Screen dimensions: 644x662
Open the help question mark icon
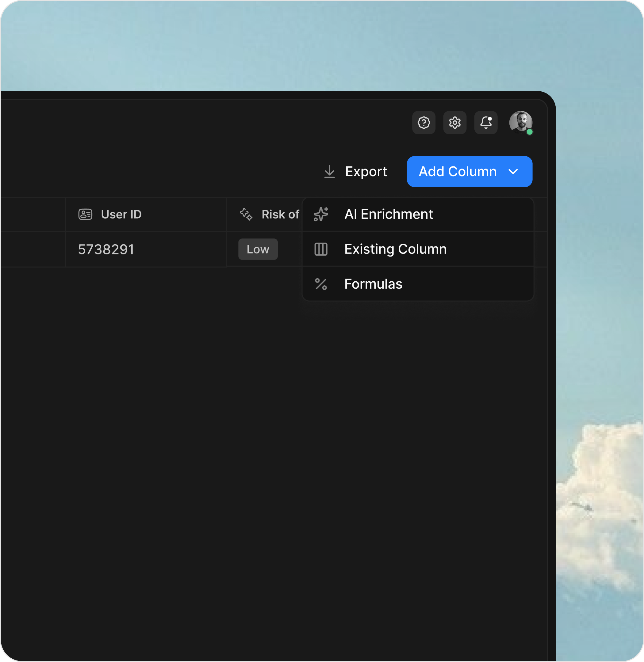pyautogui.click(x=424, y=122)
